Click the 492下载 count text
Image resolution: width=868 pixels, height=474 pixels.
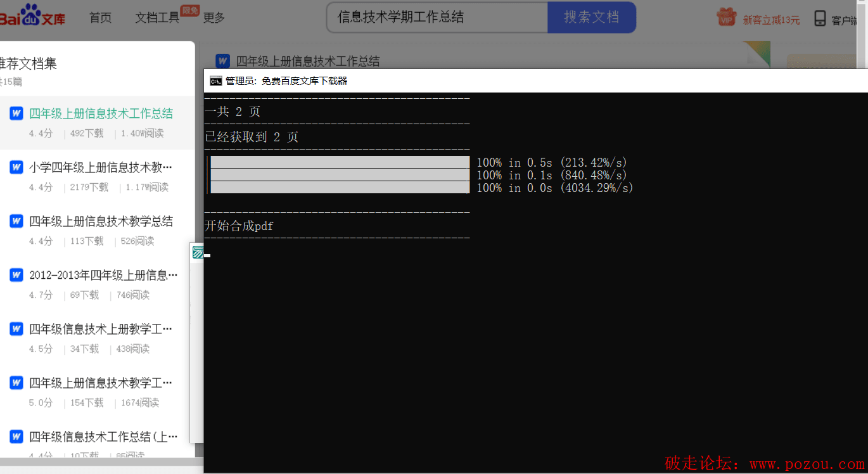click(87, 133)
